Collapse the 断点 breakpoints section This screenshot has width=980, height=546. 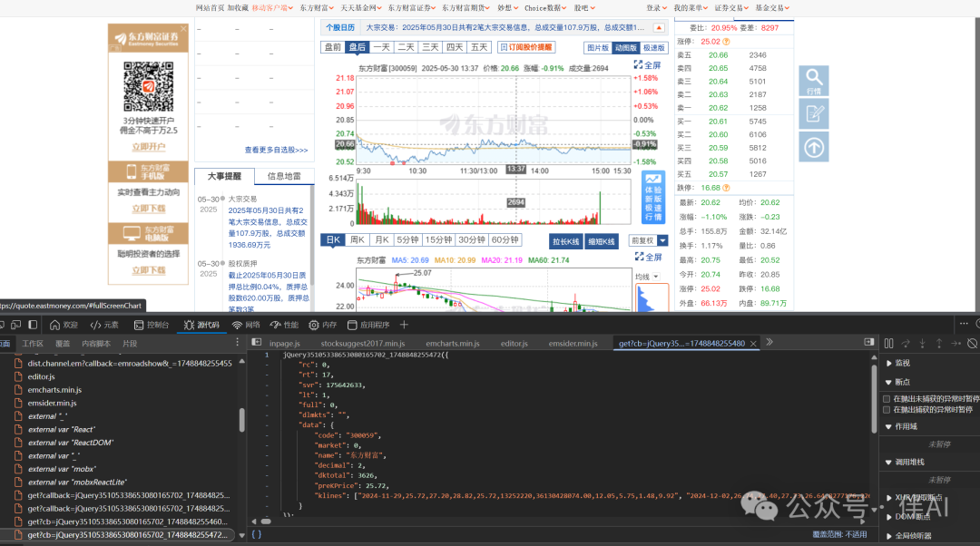tap(898, 383)
